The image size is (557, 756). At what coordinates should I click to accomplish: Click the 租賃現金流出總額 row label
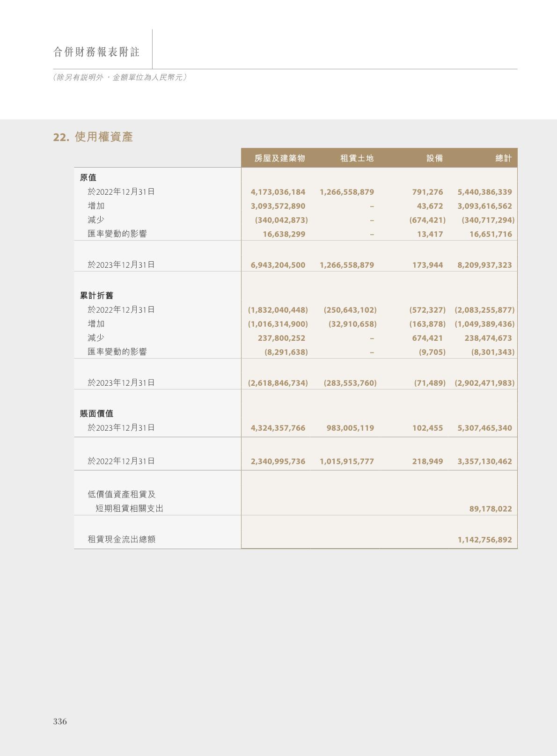[121, 539]
